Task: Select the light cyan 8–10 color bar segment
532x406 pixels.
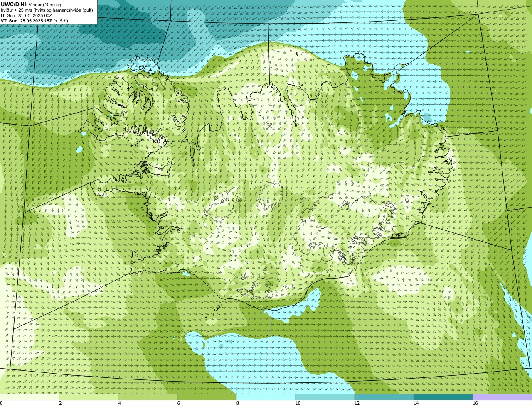Action: click(266, 397)
